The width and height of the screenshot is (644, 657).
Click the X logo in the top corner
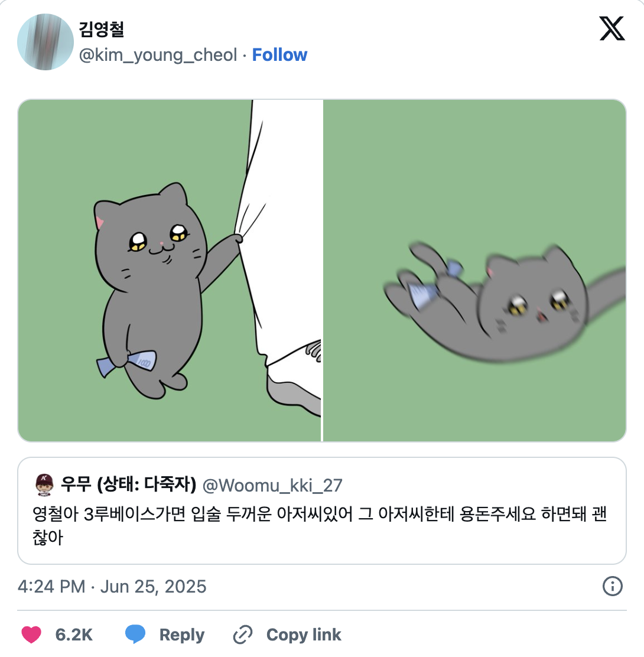[x=612, y=30]
